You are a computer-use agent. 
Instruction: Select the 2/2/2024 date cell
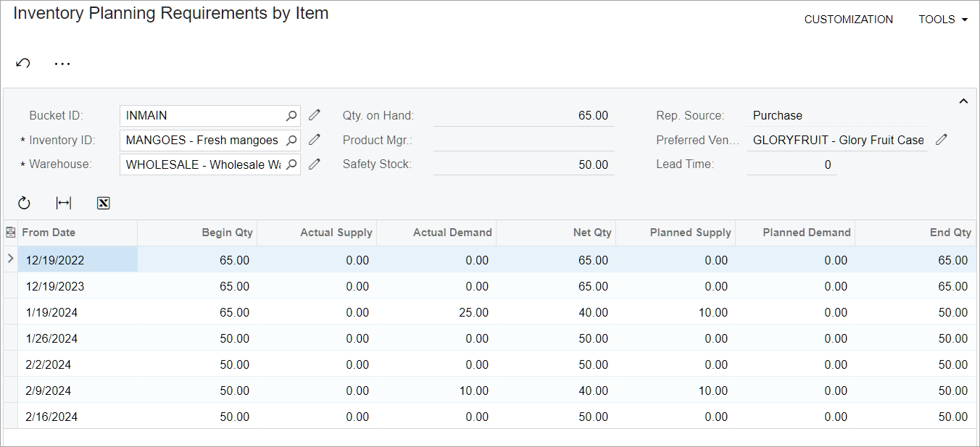click(x=78, y=364)
